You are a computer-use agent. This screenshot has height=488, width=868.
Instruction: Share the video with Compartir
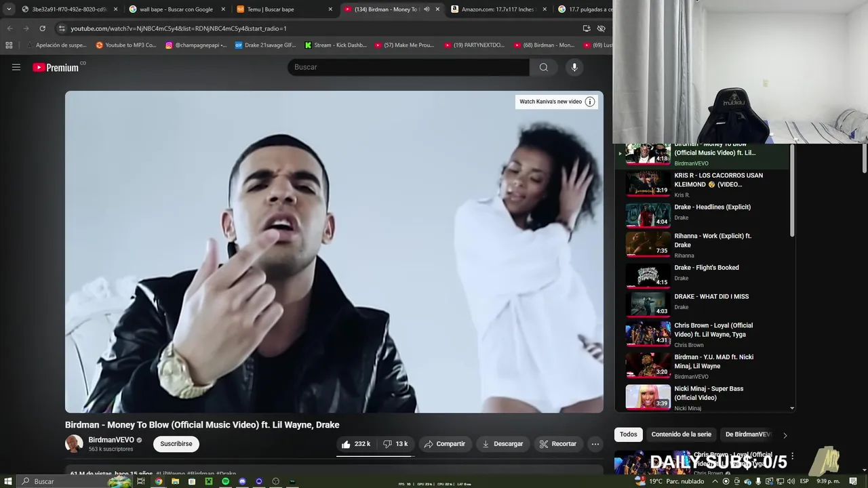tap(445, 444)
